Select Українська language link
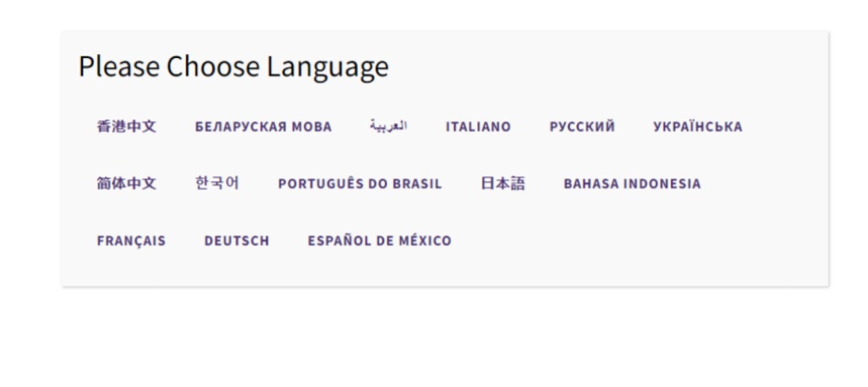868x387 pixels. click(x=697, y=127)
